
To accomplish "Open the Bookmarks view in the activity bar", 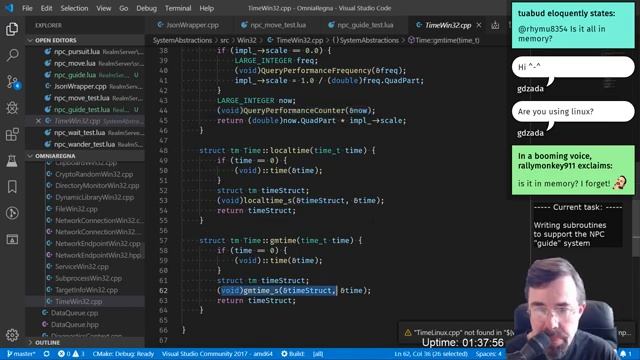I will (12, 187).
